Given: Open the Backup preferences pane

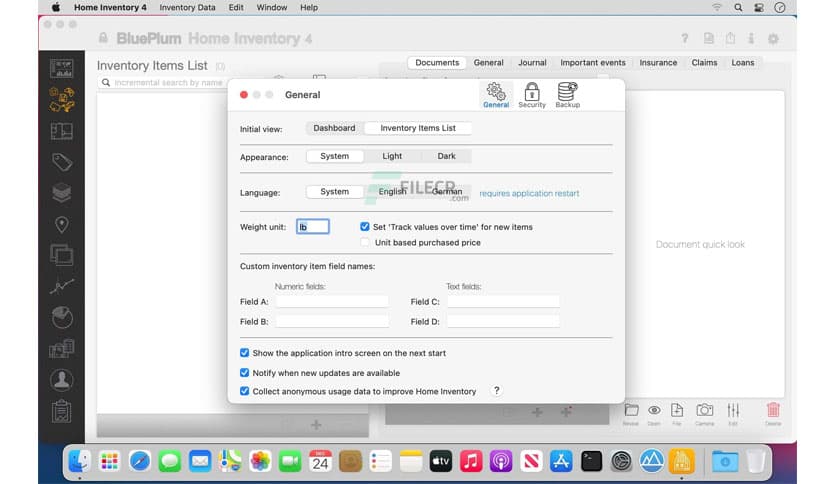Looking at the screenshot, I should tap(567, 95).
